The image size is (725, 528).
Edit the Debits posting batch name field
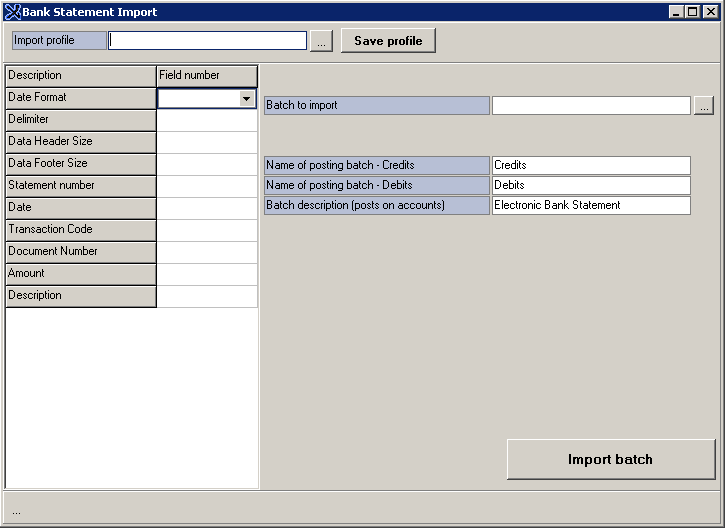[x=591, y=185]
